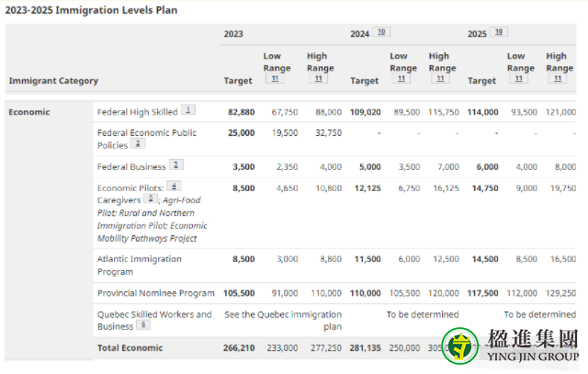The width and height of the screenshot is (588, 374).
Task: Open footnote 2 next to Federal Economic Public Policies
Action: (x=138, y=143)
